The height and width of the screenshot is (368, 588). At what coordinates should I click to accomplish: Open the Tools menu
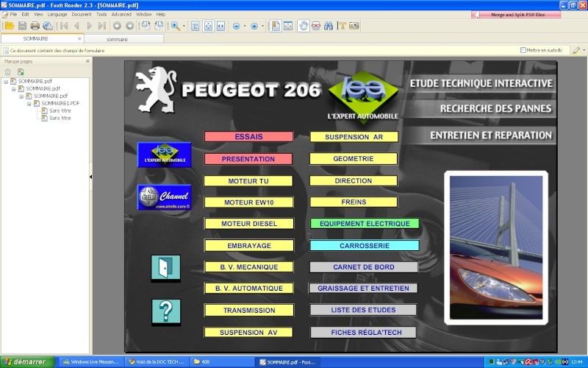[x=101, y=14]
